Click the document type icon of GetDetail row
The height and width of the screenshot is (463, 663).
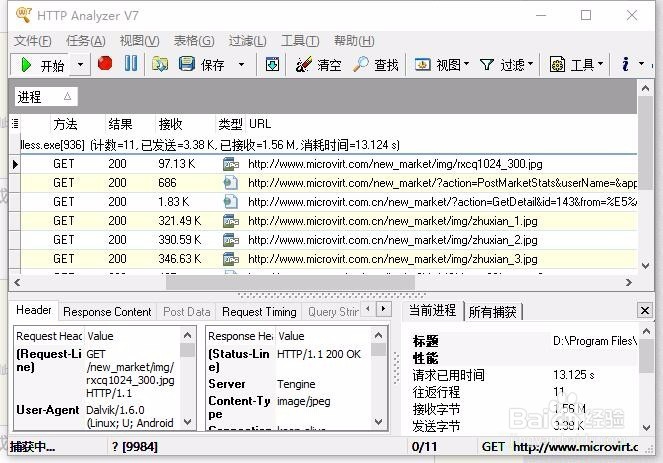230,202
